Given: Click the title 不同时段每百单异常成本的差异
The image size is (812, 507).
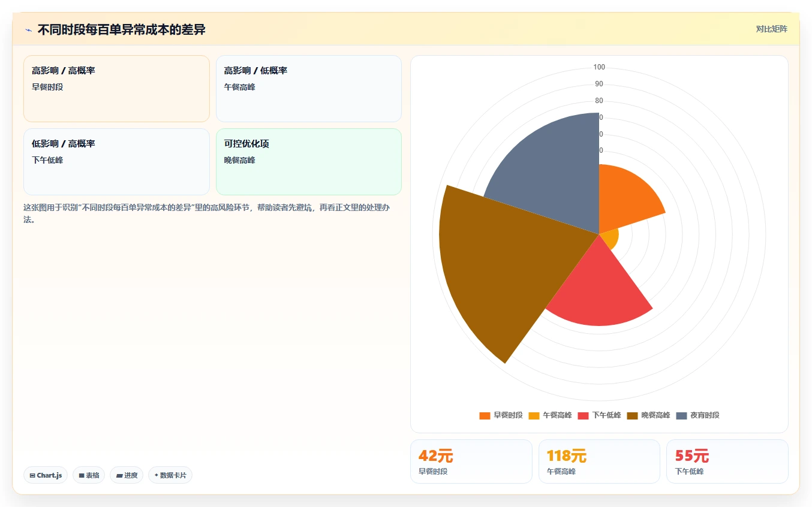Looking at the screenshot, I should pyautogui.click(x=122, y=30).
